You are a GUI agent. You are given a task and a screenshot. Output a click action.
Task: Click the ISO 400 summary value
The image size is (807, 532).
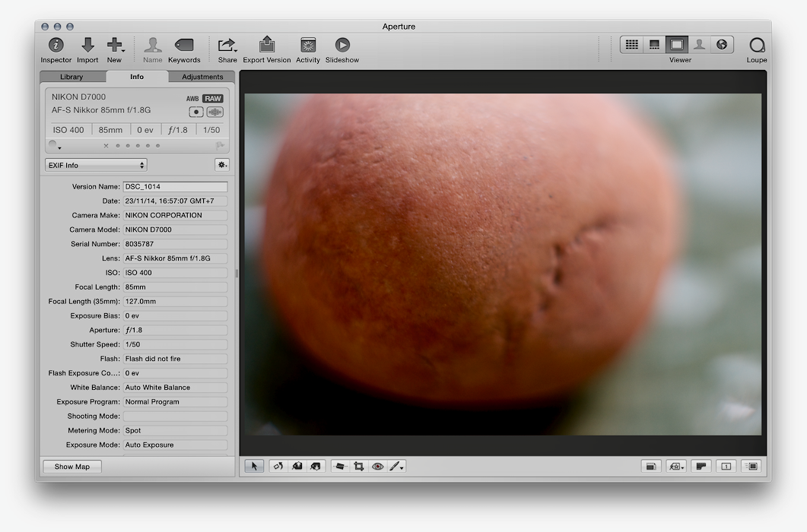68,130
